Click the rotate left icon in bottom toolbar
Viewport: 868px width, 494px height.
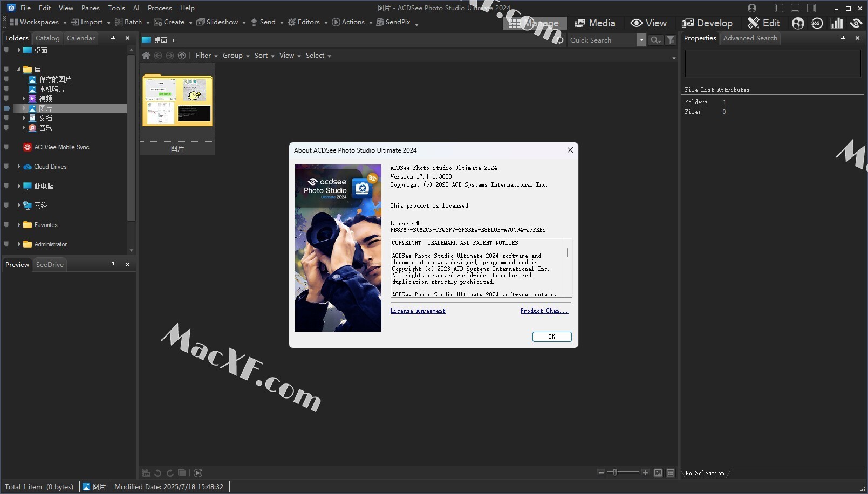click(x=158, y=473)
